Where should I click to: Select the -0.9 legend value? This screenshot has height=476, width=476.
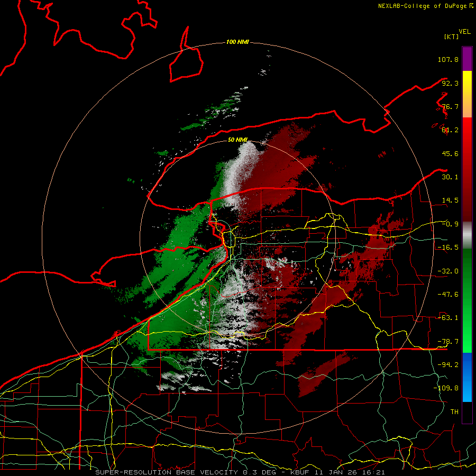[x=450, y=224]
